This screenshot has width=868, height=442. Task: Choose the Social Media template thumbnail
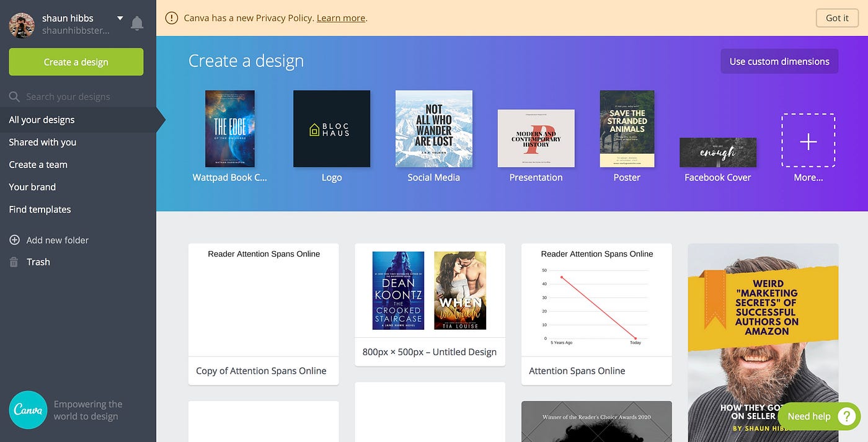[434, 129]
